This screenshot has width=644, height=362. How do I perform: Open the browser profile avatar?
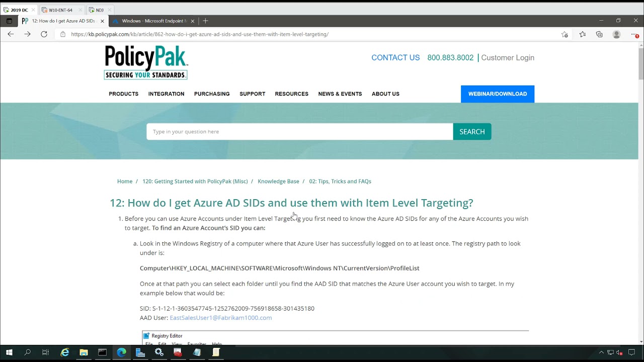(x=616, y=34)
